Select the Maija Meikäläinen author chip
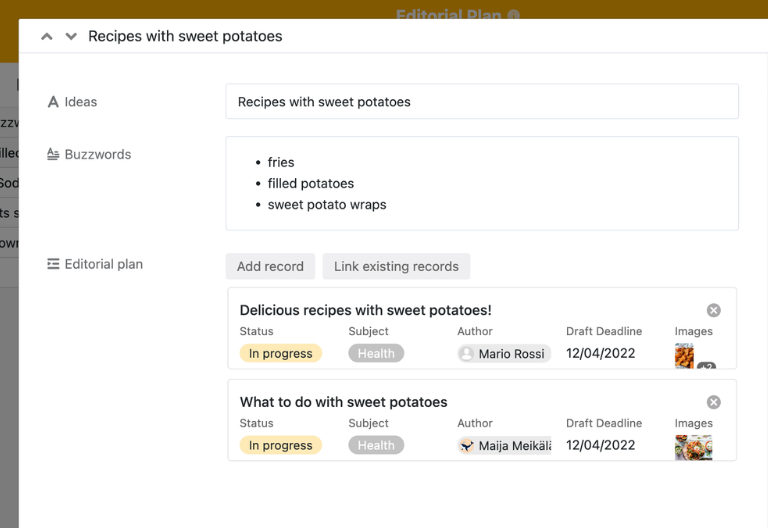This screenshot has width=768, height=528. 504,445
